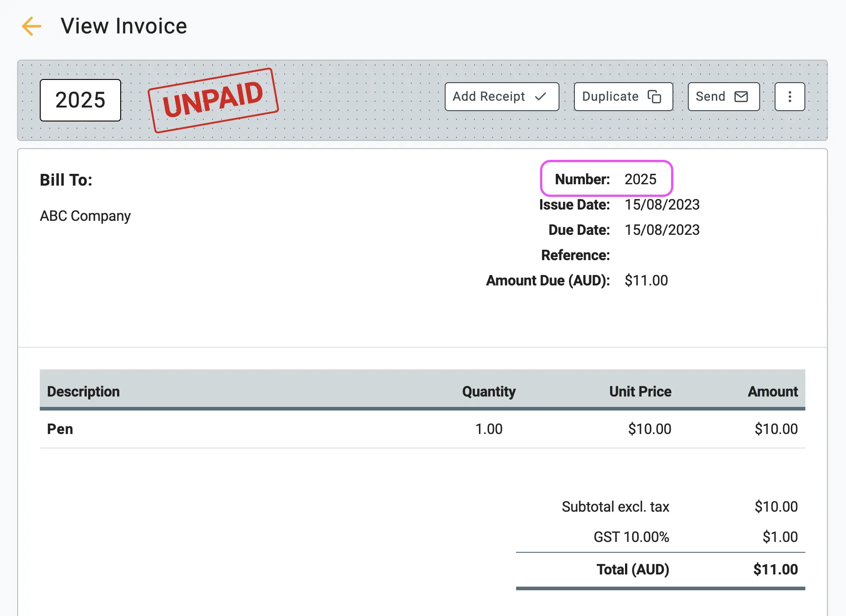The image size is (846, 616).
Task: Click the Total (AUD) $11.00 amount
Action: point(775,569)
